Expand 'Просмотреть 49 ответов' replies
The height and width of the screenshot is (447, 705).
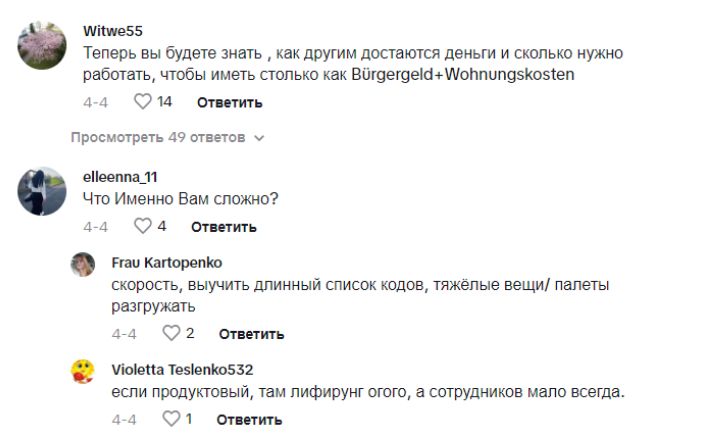(x=160, y=137)
